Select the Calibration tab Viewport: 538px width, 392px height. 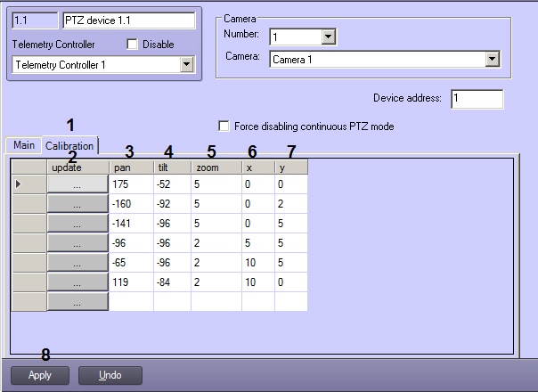click(69, 145)
